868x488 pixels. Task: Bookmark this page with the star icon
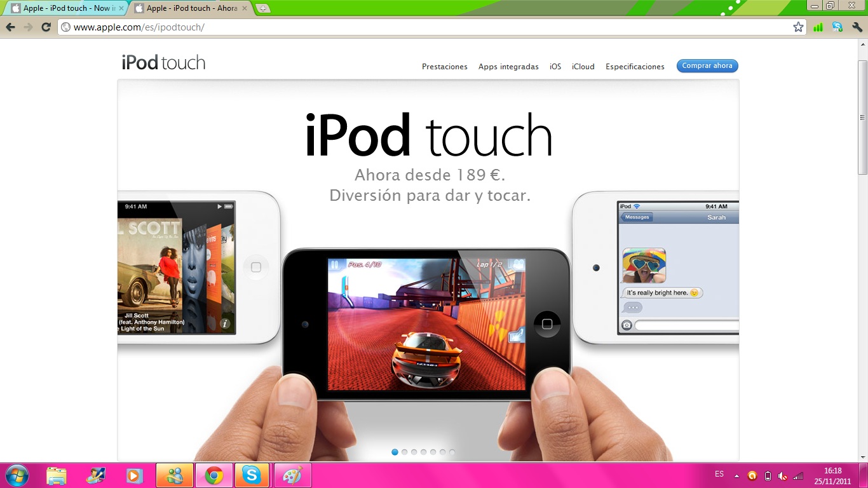(798, 27)
